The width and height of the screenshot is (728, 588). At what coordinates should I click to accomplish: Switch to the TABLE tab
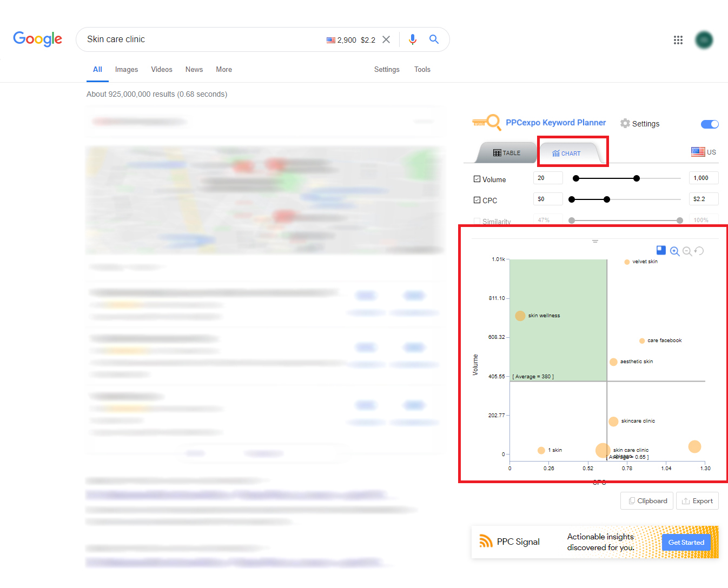point(507,153)
